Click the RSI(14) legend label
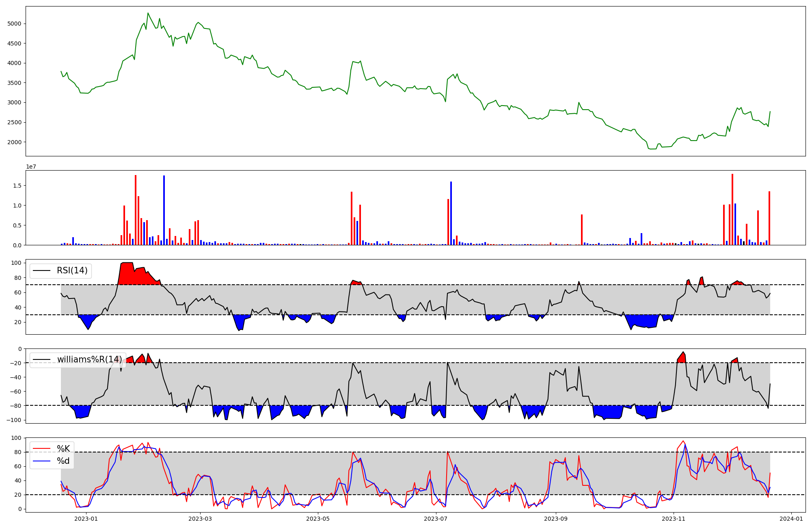The height and width of the screenshot is (528, 812). (x=72, y=270)
